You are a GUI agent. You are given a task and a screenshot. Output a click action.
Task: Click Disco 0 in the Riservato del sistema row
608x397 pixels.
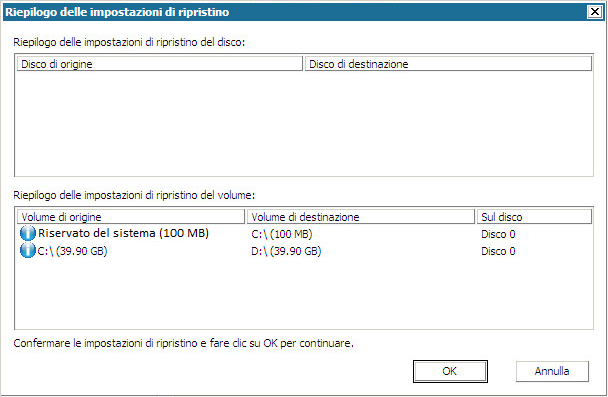pos(498,234)
